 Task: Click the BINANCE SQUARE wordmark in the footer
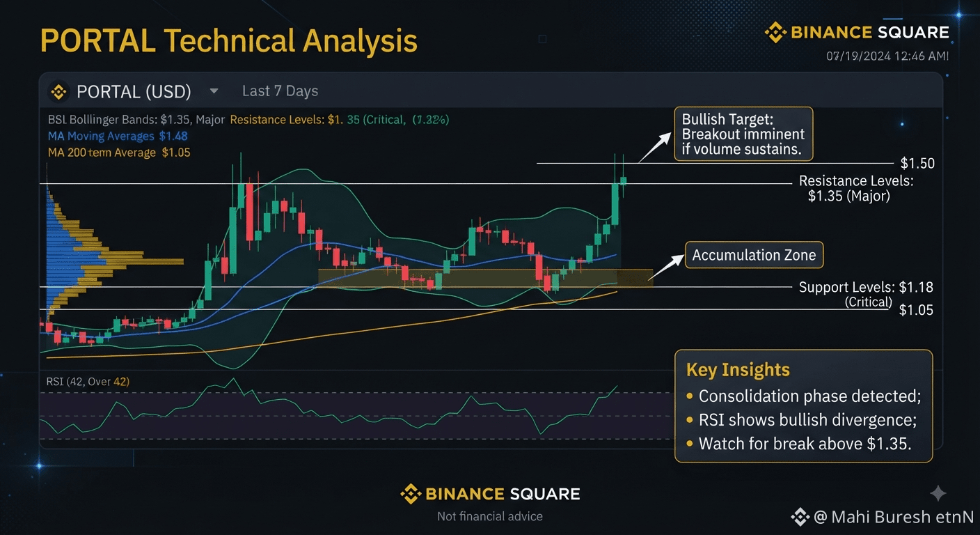(503, 494)
